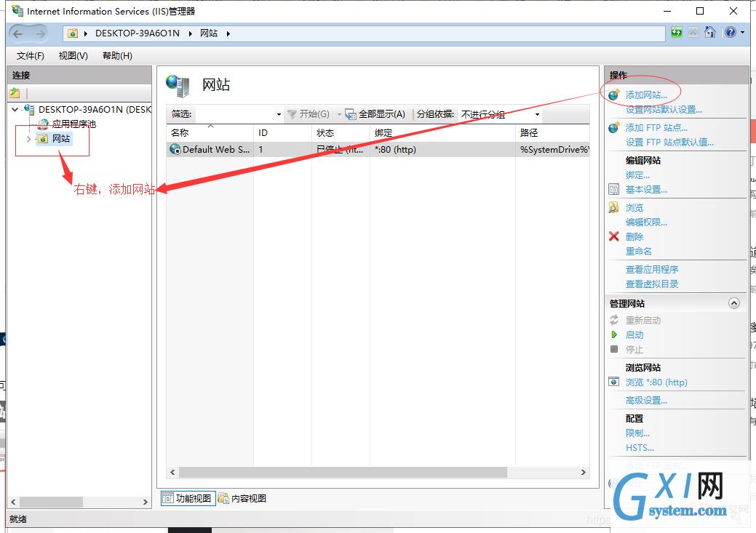Click the connection toolbar icon in 连接 pane
Image resolution: width=756 pixels, height=533 pixels.
point(15,93)
